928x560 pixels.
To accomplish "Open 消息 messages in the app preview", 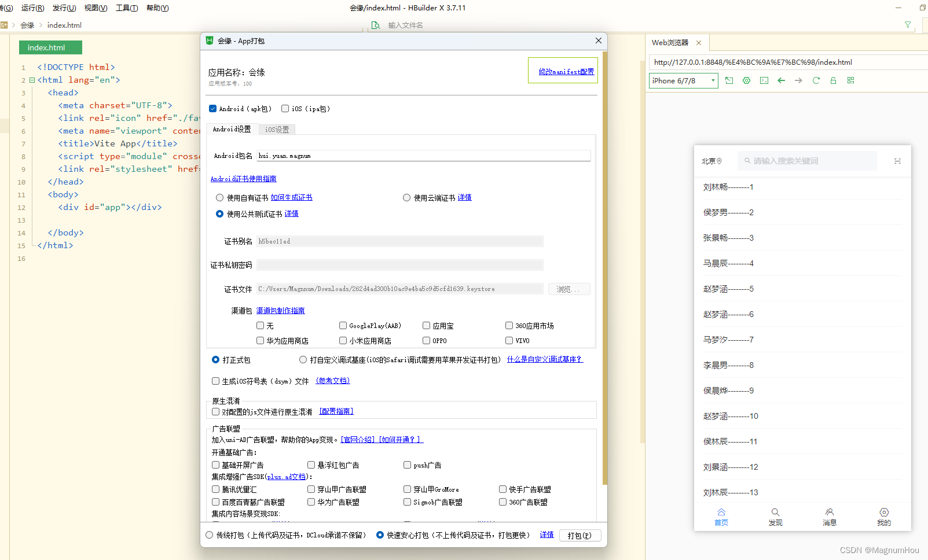I will [829, 515].
